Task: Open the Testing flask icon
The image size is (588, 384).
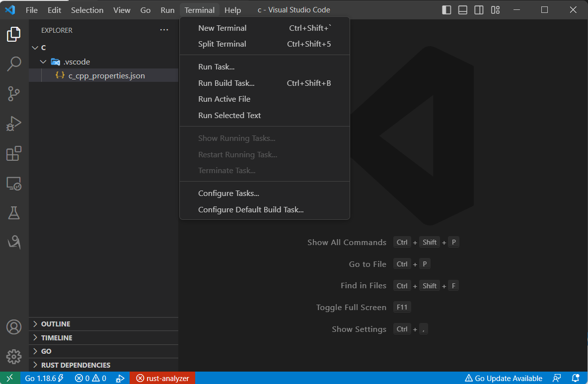Action: click(x=14, y=213)
